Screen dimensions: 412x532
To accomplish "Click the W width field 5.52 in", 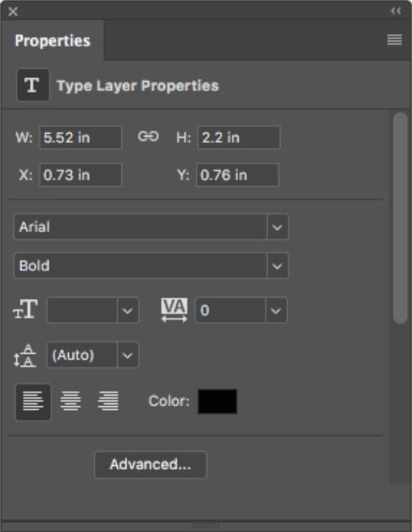I will click(80, 137).
